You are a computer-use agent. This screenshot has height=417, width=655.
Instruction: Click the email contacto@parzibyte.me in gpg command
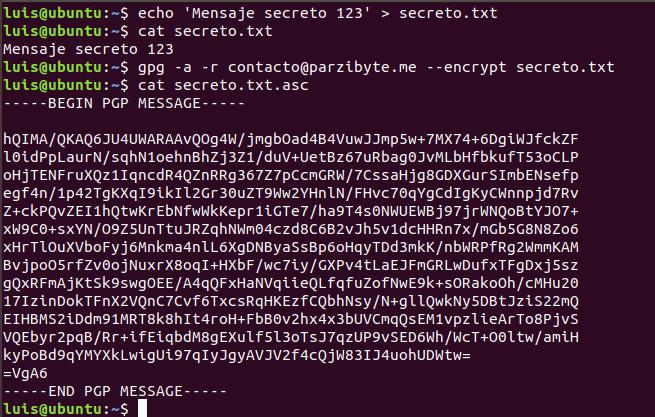322,67
